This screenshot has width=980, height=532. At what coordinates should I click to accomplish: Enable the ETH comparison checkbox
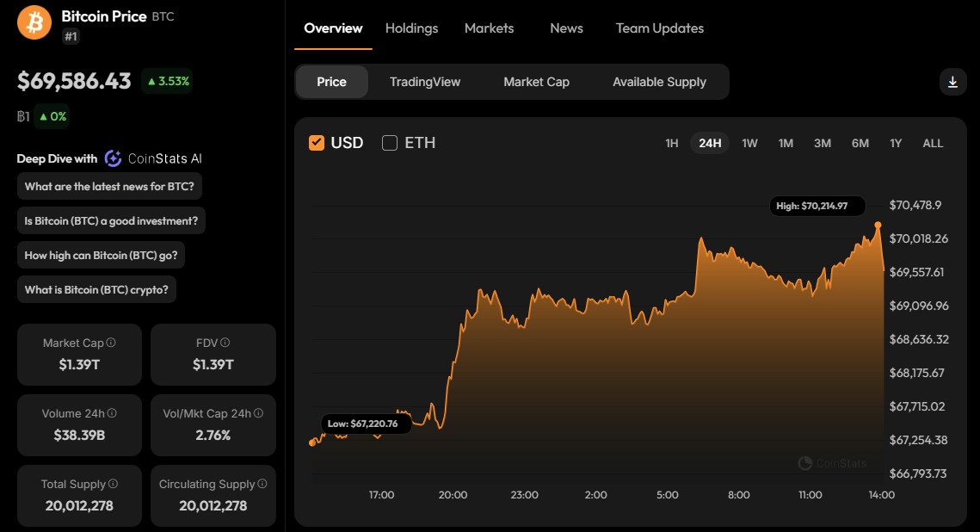click(390, 143)
